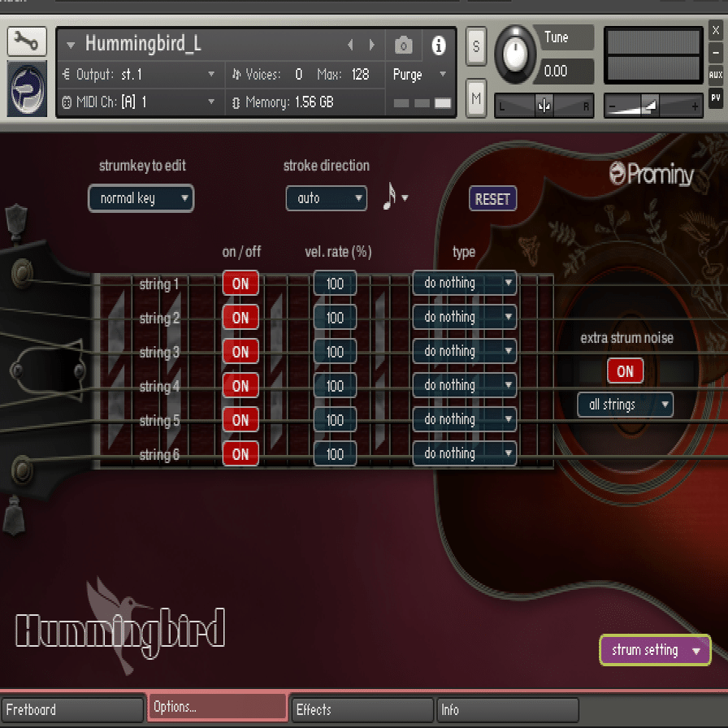Close the instrument with X button
The width and height of the screenshot is (728, 728).
(x=716, y=31)
